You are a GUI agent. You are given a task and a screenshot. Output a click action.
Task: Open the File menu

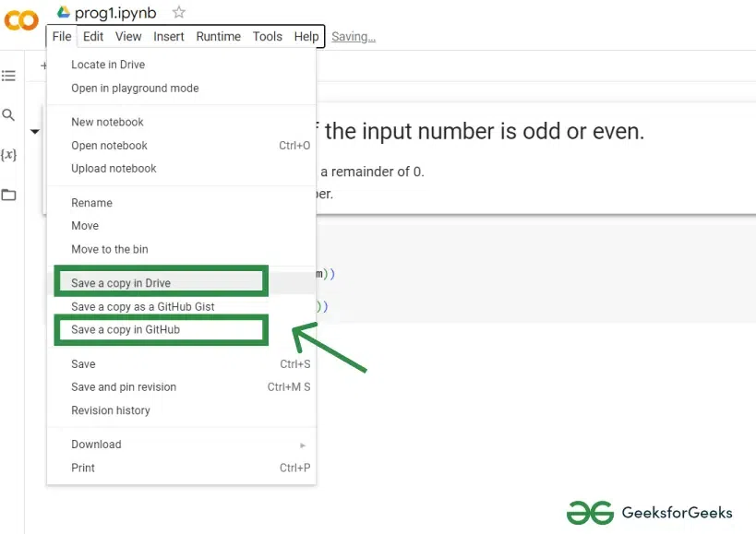(62, 37)
